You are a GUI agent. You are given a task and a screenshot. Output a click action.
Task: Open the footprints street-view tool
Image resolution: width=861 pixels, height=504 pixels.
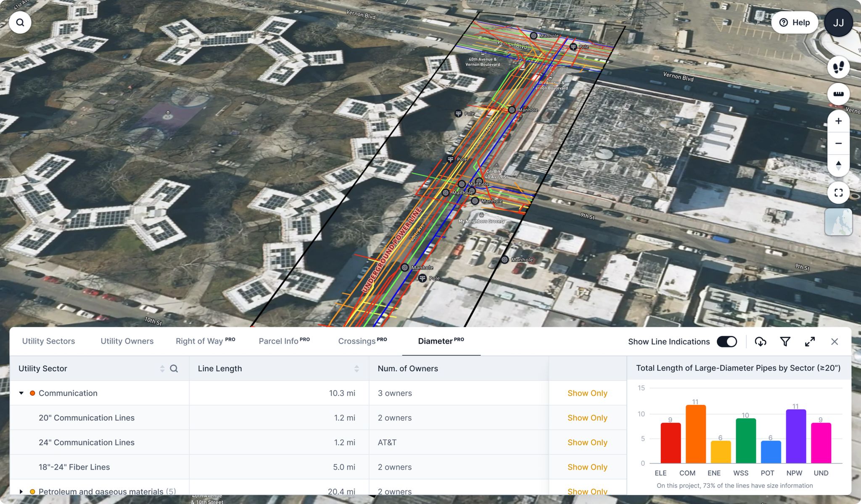(838, 67)
